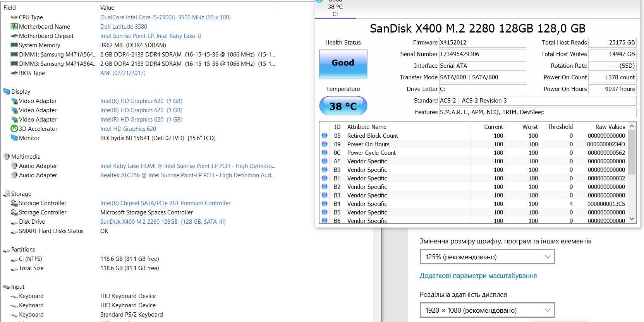Click the SMART attribute list scrollbar thumb
The height and width of the screenshot is (322, 644).
[632, 152]
